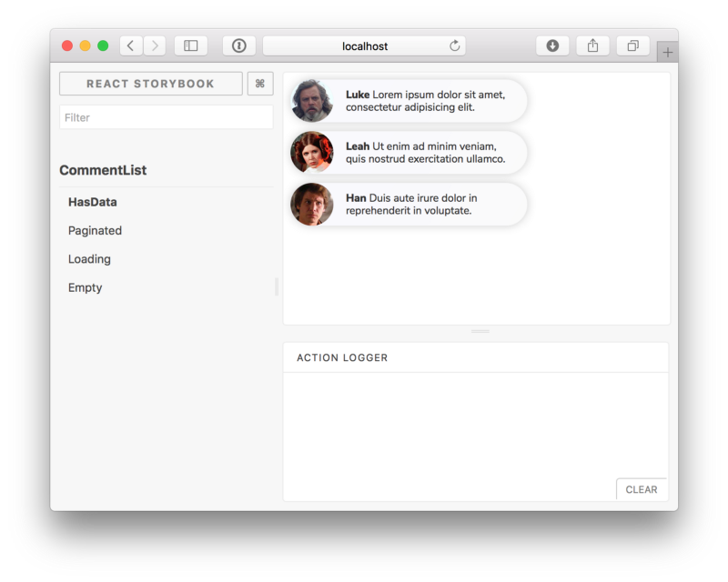Open Storybook keyboard shortcuts button
728x582 pixels.
click(x=260, y=84)
